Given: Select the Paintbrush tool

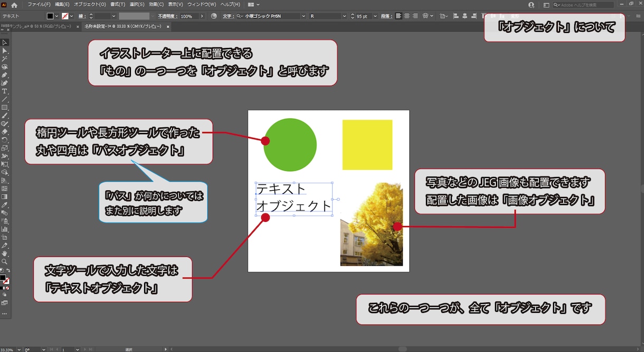Looking at the screenshot, I should point(5,115).
